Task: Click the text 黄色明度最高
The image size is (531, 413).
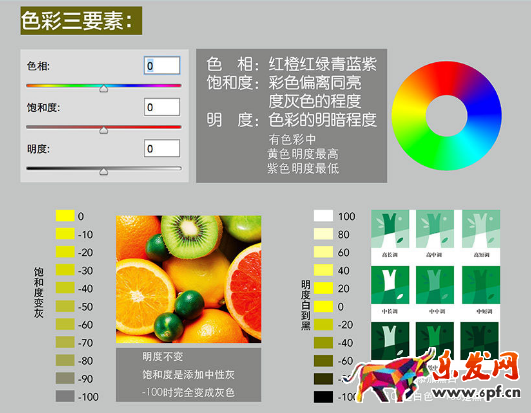Action: click(x=303, y=154)
